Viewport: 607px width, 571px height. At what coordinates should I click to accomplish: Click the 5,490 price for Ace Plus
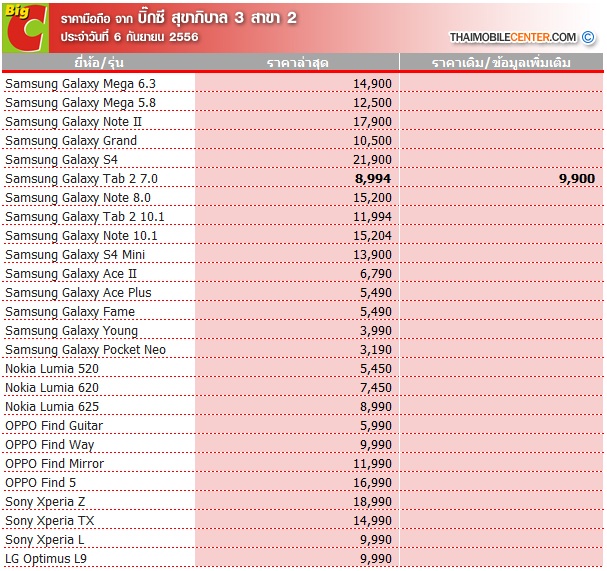(x=376, y=292)
